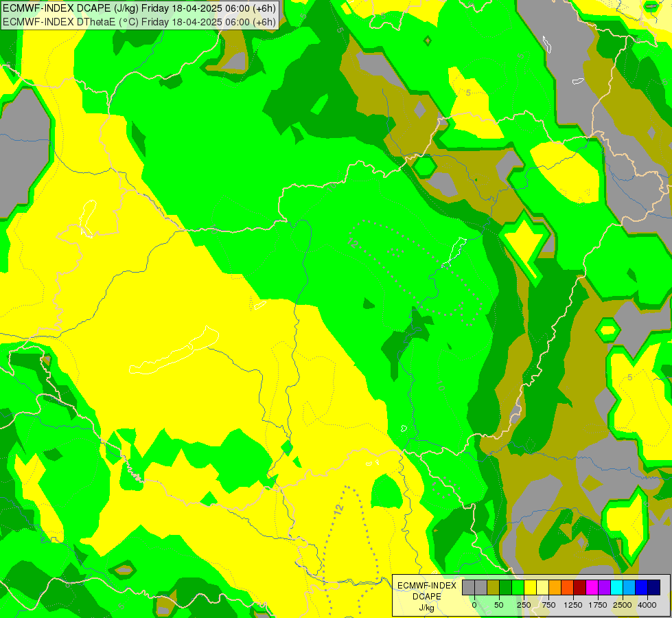
Task: Pick the pale yellow legend swatch
Action: (x=542, y=587)
